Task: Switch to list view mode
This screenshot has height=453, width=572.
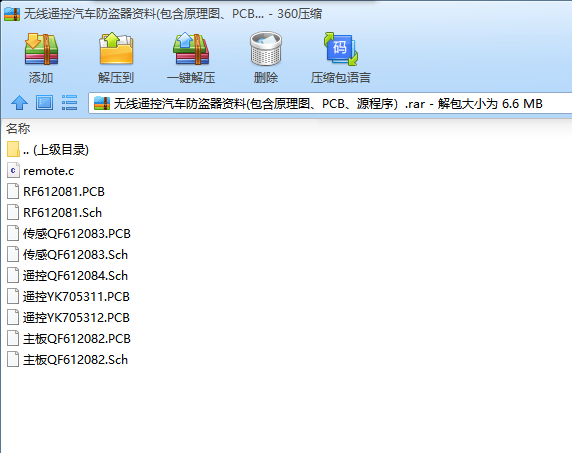Action: coord(69,102)
